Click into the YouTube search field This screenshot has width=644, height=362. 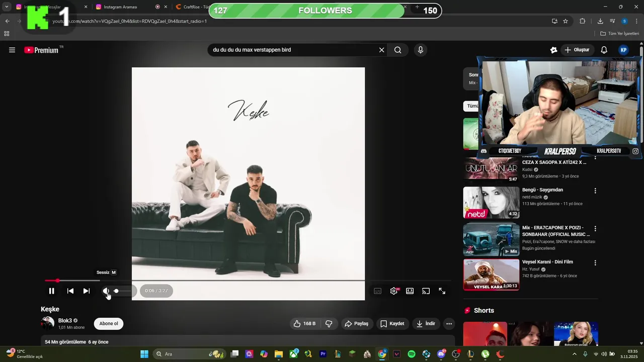pos(294,50)
